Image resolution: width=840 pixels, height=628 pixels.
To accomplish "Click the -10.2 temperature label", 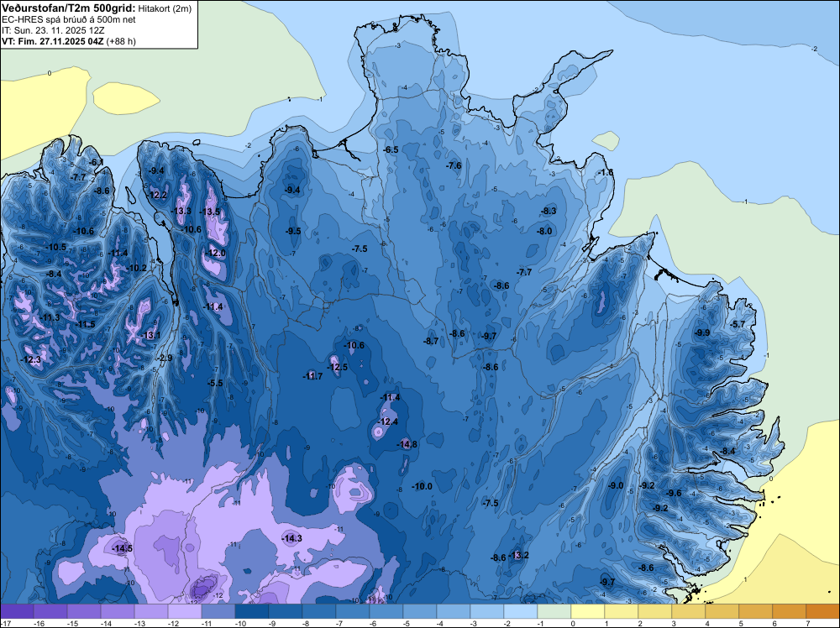I will click(x=137, y=268).
